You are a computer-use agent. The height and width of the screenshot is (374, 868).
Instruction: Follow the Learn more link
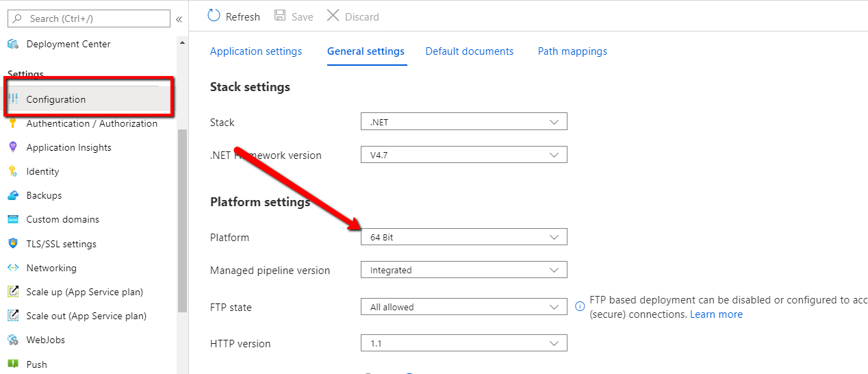point(716,314)
